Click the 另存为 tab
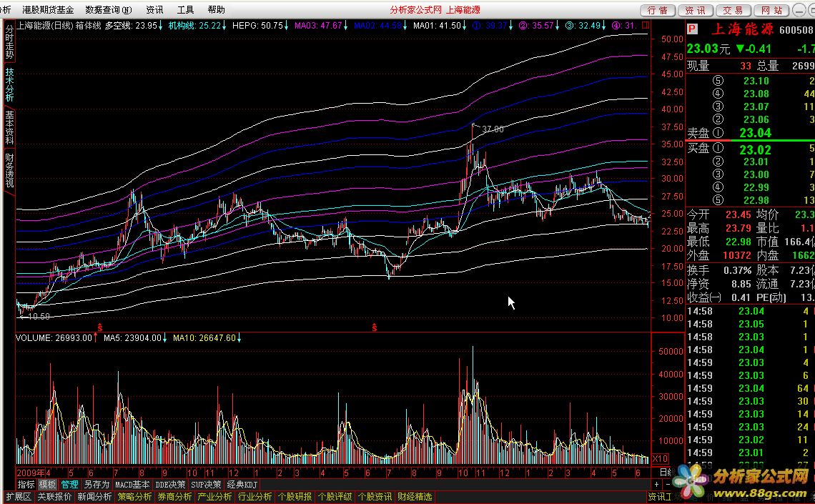The image size is (815, 504). tap(97, 485)
